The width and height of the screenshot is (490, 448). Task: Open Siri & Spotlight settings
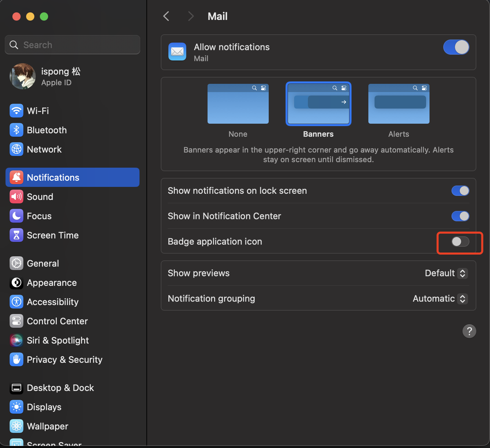(73, 340)
